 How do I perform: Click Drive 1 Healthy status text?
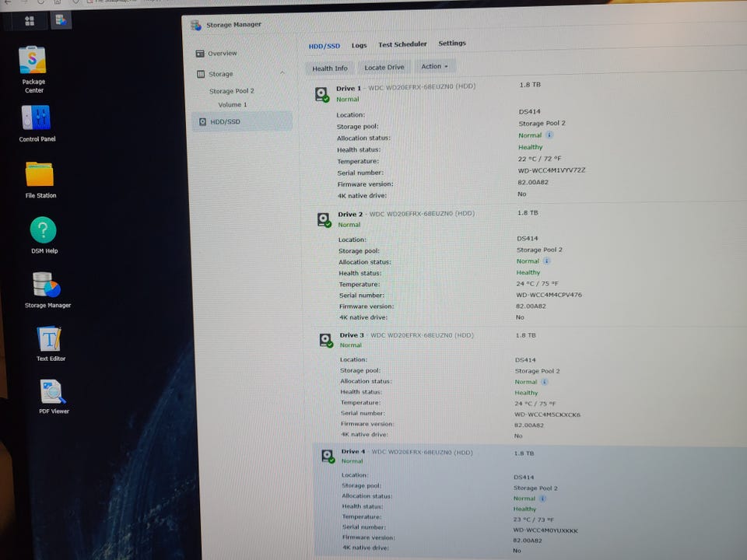530,147
